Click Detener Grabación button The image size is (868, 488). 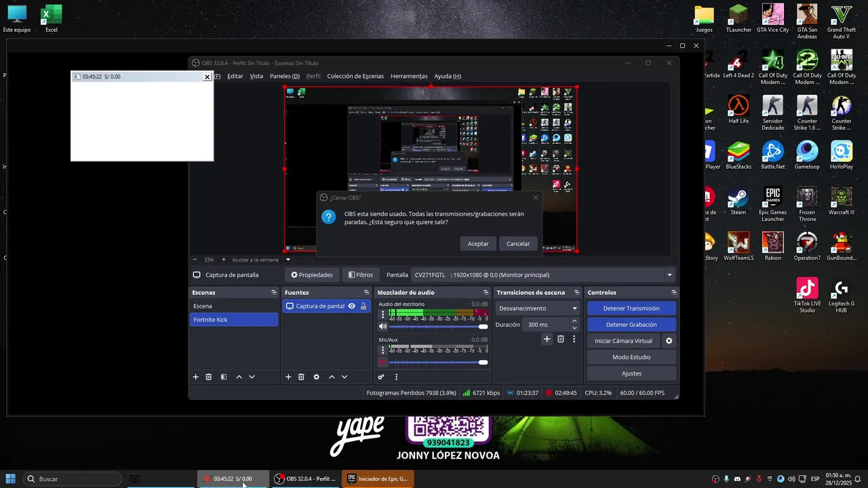point(631,325)
